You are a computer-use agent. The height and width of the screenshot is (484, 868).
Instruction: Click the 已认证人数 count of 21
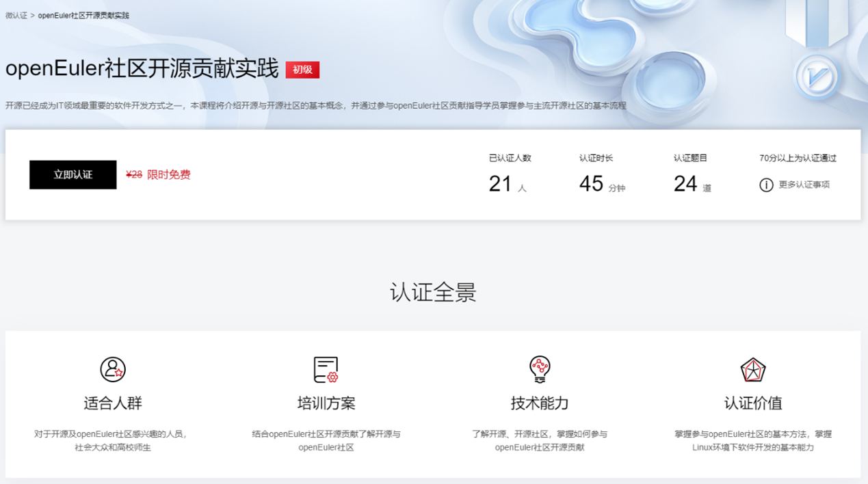(x=501, y=184)
